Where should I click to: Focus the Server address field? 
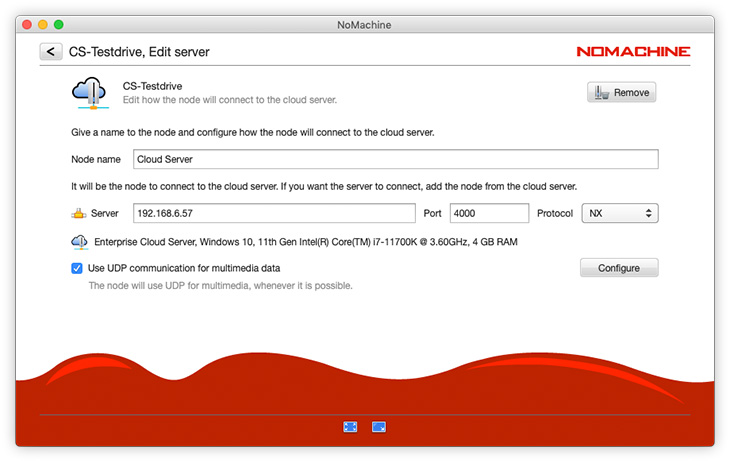coord(273,213)
